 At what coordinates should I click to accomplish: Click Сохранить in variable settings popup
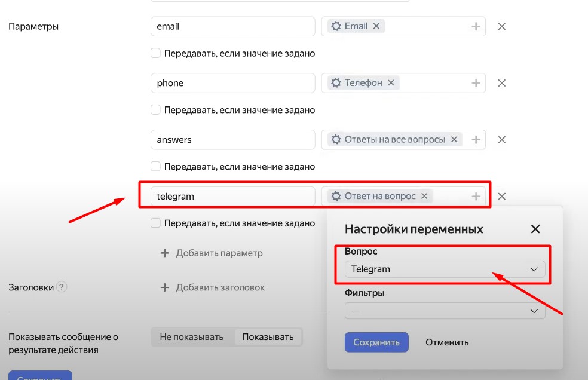pyautogui.click(x=376, y=342)
